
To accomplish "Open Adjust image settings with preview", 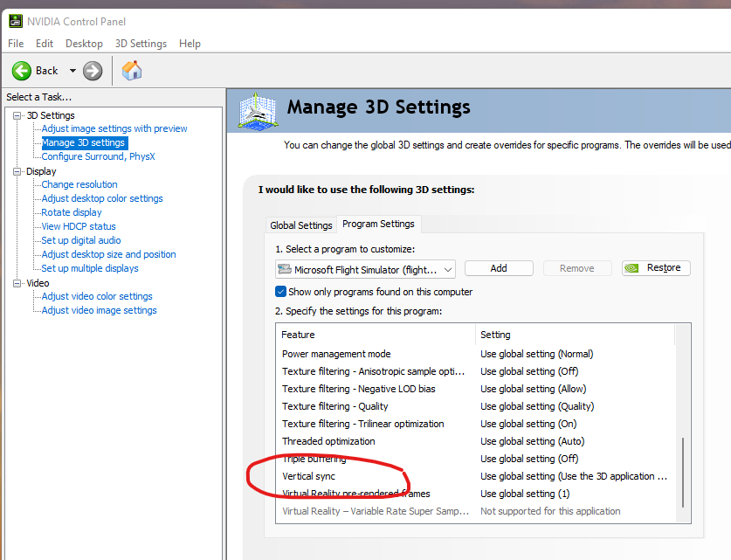I will click(x=114, y=128).
